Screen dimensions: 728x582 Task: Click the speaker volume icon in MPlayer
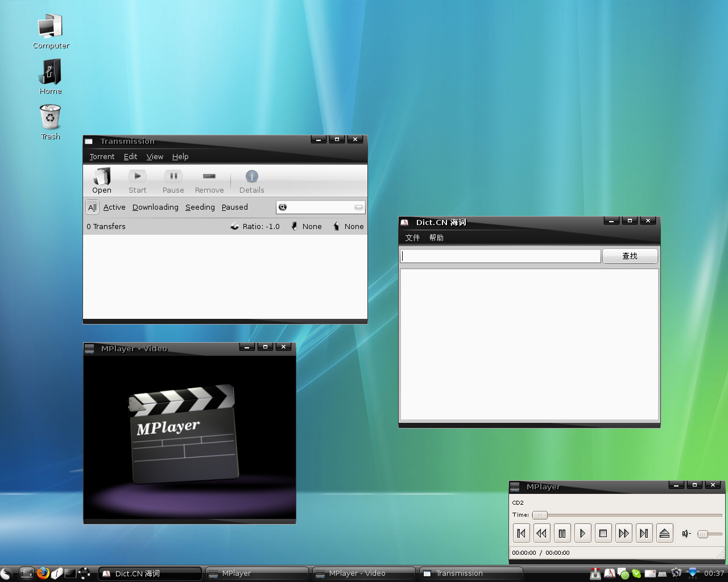point(686,534)
